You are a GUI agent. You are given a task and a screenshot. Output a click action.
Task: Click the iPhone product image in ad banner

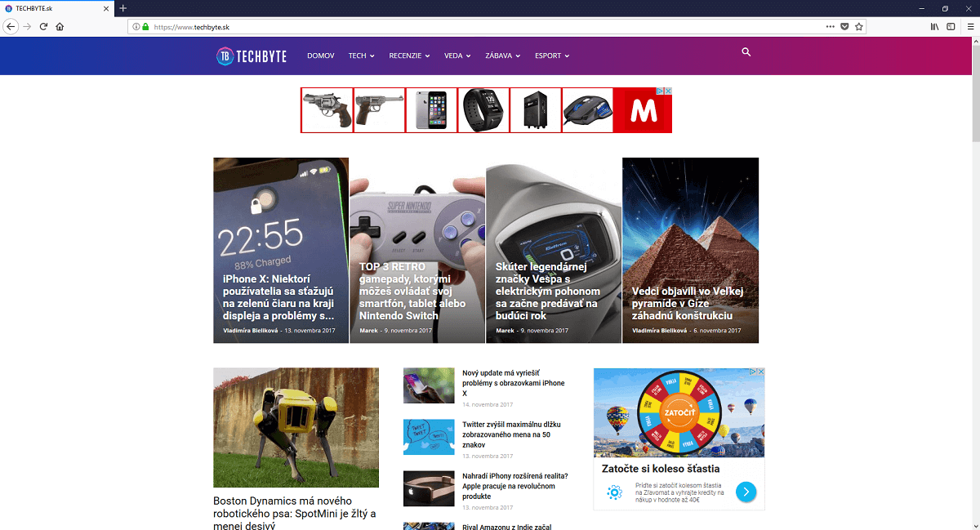[x=431, y=110]
